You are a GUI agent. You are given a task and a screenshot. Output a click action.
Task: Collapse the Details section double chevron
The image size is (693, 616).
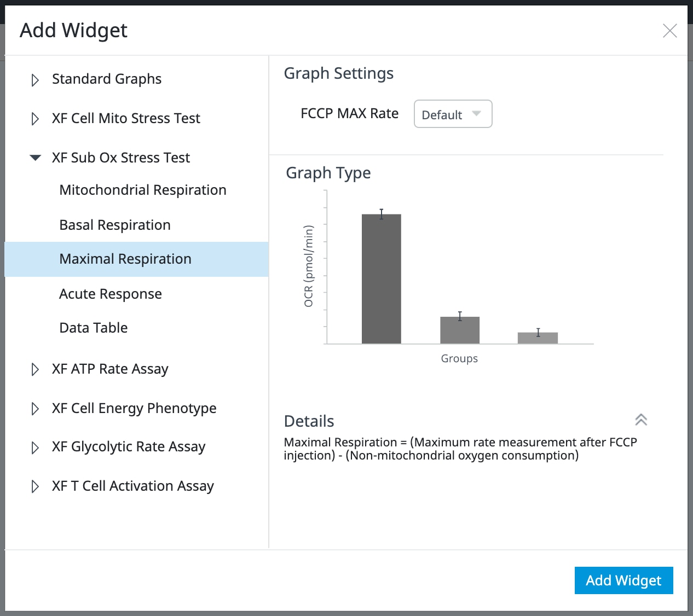point(641,420)
